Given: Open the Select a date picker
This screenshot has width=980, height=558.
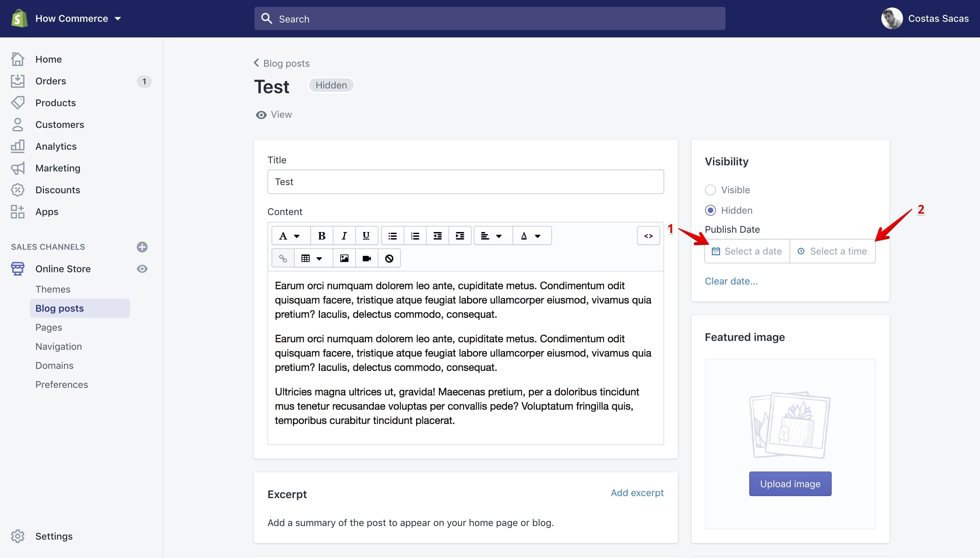Looking at the screenshot, I should [x=747, y=251].
